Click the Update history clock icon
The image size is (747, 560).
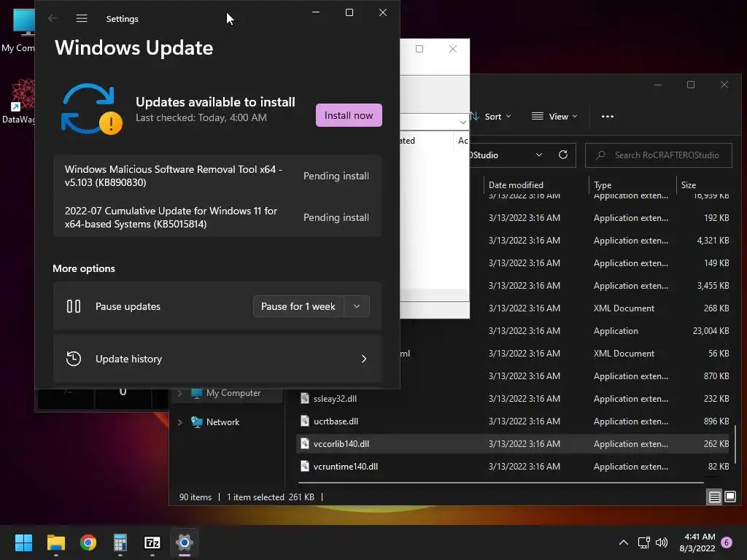click(74, 359)
